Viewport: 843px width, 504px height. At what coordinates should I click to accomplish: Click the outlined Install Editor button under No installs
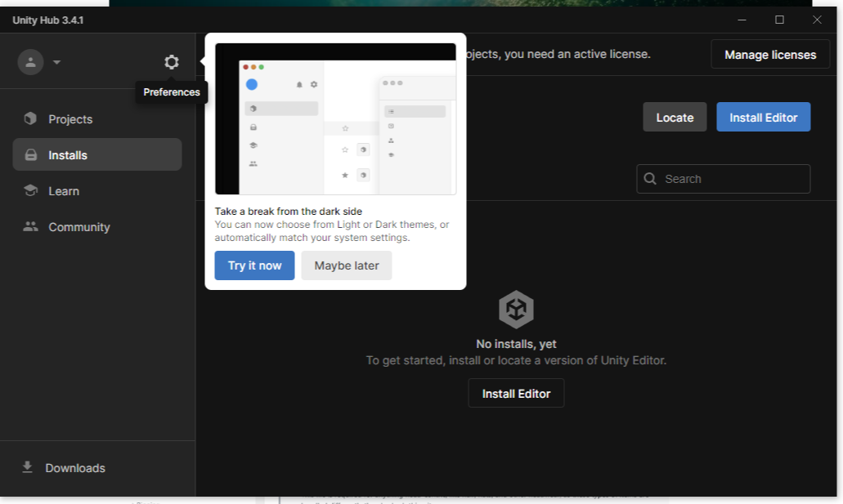tap(516, 393)
